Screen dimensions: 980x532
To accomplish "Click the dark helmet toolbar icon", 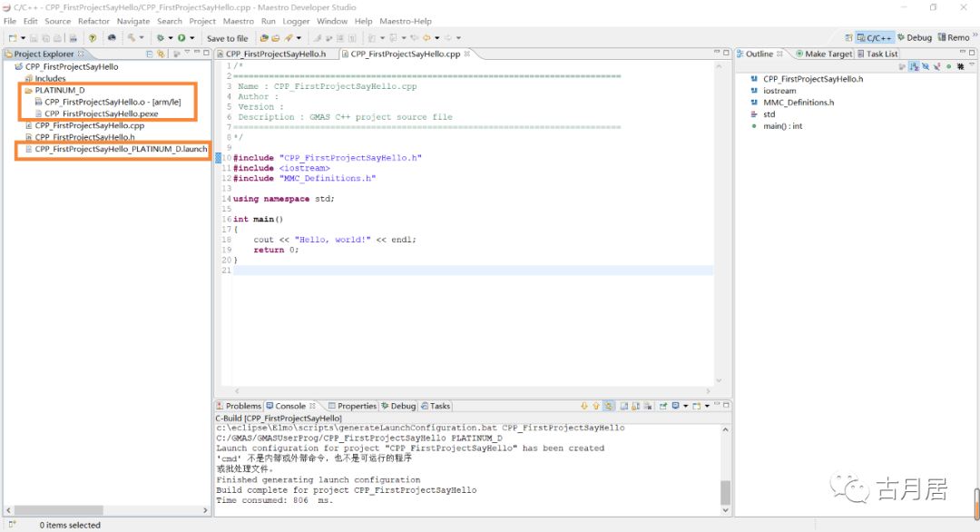I will (x=112, y=38).
